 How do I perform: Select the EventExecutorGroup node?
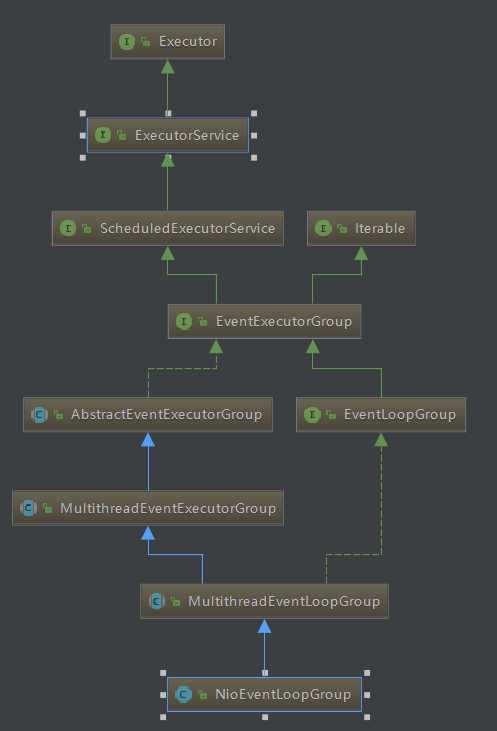264,321
